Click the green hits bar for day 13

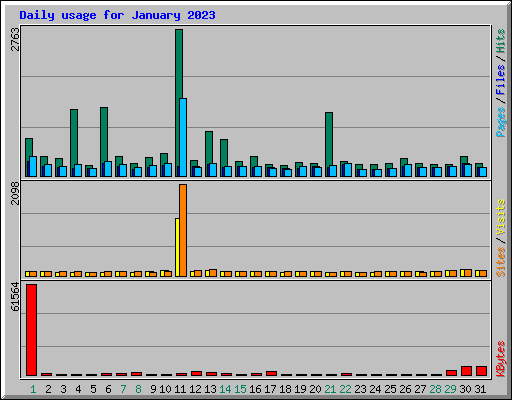[x=209, y=147]
